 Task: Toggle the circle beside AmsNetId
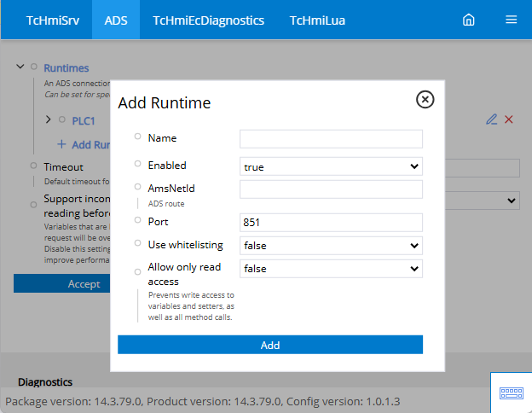tap(137, 187)
